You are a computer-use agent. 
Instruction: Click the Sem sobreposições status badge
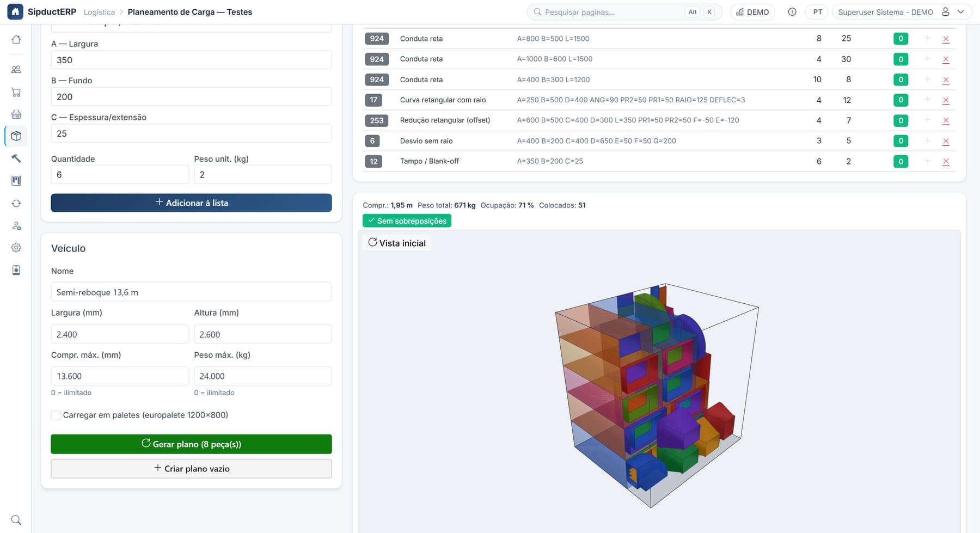[x=407, y=220]
